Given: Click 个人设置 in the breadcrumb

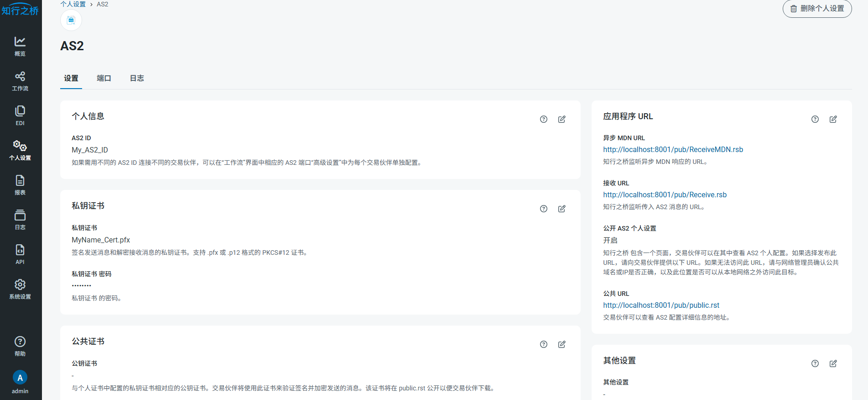Looking at the screenshot, I should click(73, 4).
